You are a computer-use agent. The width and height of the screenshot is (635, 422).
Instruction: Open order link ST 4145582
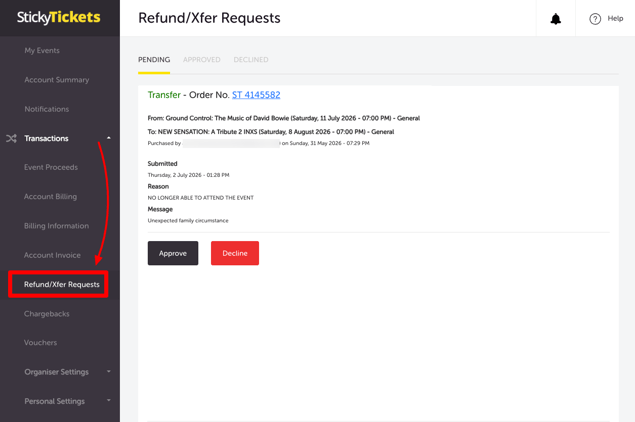point(256,95)
